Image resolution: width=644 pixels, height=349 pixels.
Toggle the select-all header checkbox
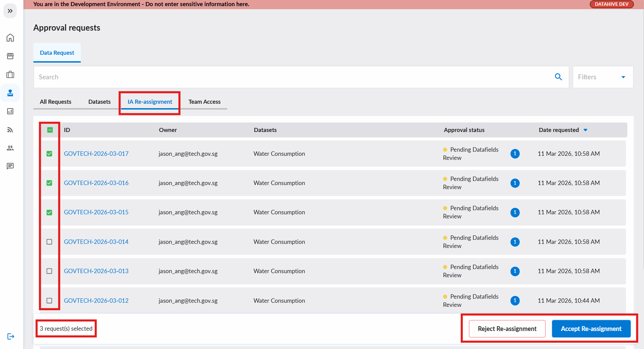pos(50,130)
